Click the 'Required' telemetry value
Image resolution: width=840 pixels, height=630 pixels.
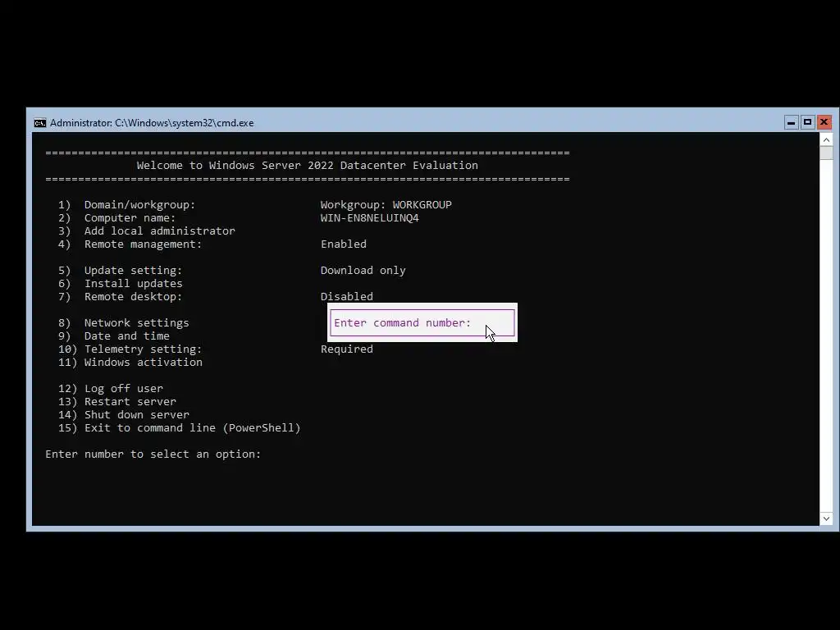coord(347,349)
